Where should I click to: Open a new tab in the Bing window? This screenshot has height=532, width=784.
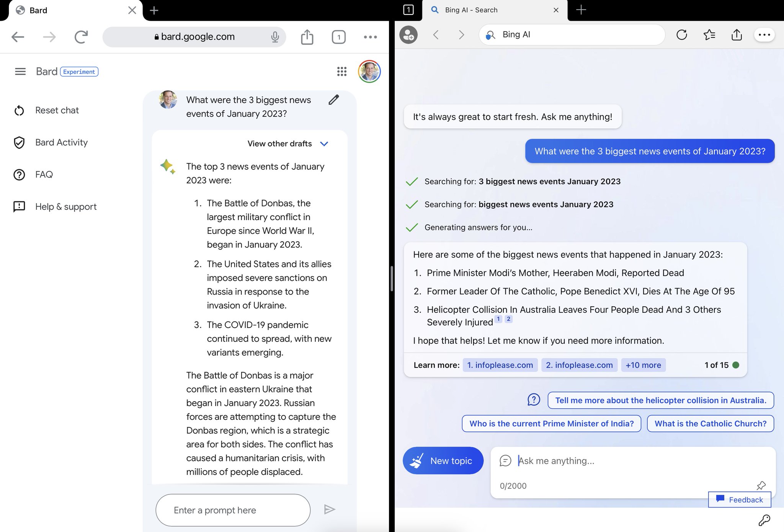(581, 10)
